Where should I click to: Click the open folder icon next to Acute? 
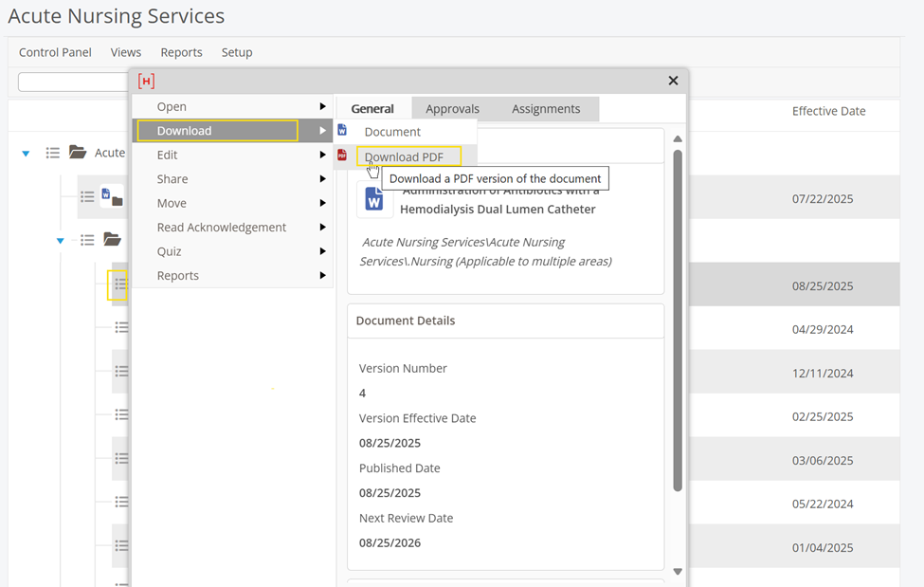[78, 153]
